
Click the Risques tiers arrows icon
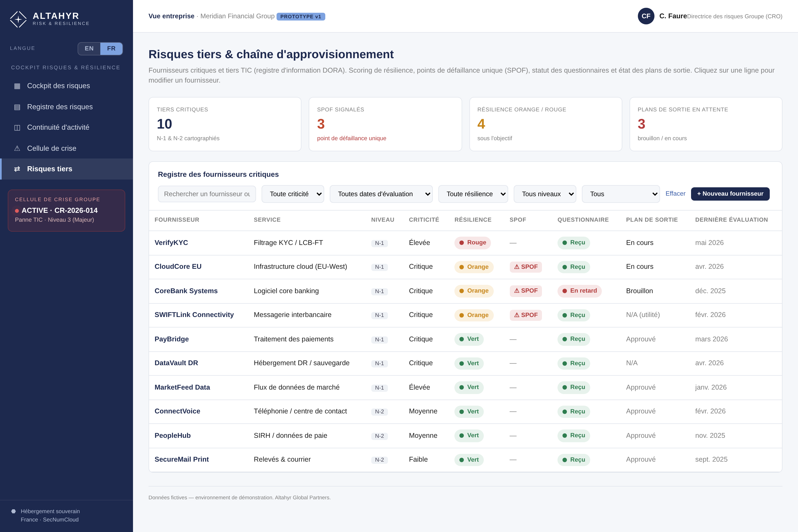click(x=17, y=169)
